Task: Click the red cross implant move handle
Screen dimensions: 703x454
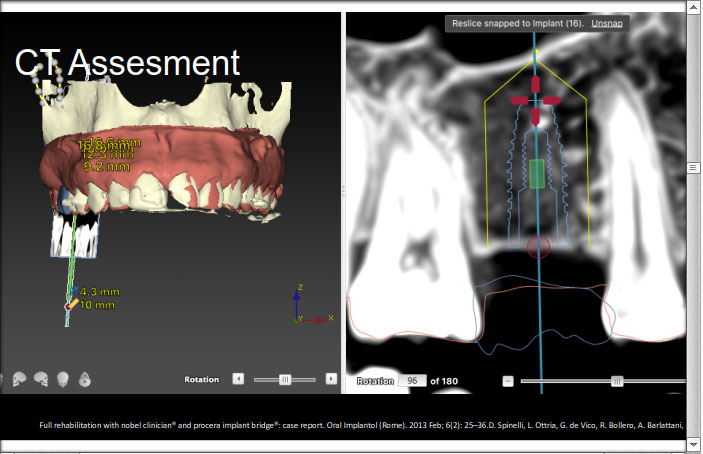Action: (x=535, y=100)
